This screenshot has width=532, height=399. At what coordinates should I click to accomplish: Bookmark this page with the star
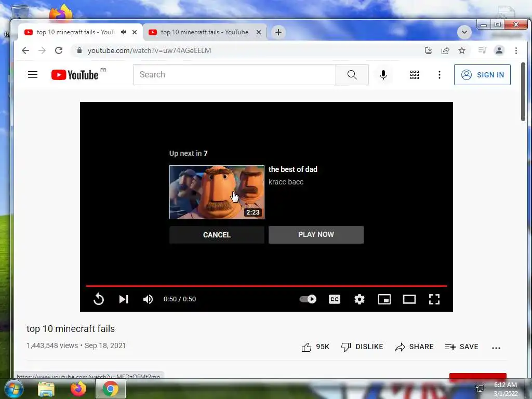pos(462,50)
